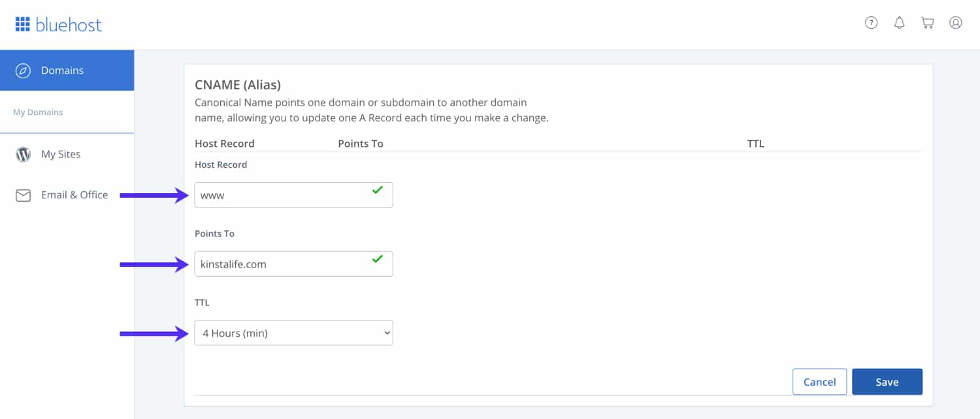Select the Domains compass icon in sidebar
Viewport: 980px width, 419px height.
click(24, 70)
